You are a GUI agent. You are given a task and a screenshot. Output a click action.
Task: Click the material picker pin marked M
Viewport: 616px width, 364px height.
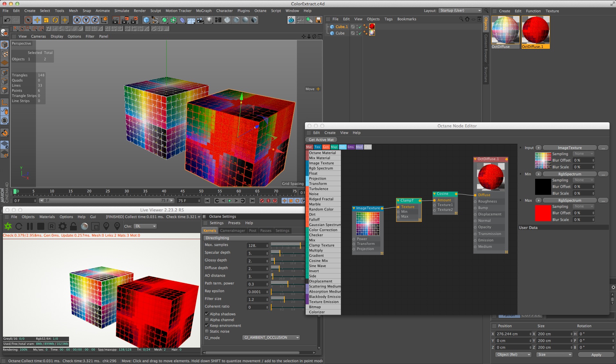click(117, 226)
